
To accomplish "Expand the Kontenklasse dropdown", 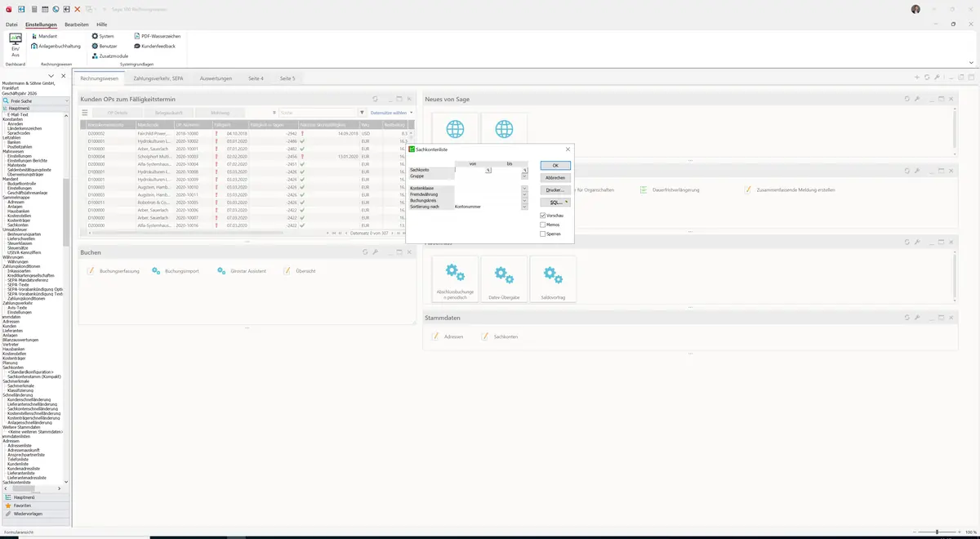I will (x=525, y=189).
